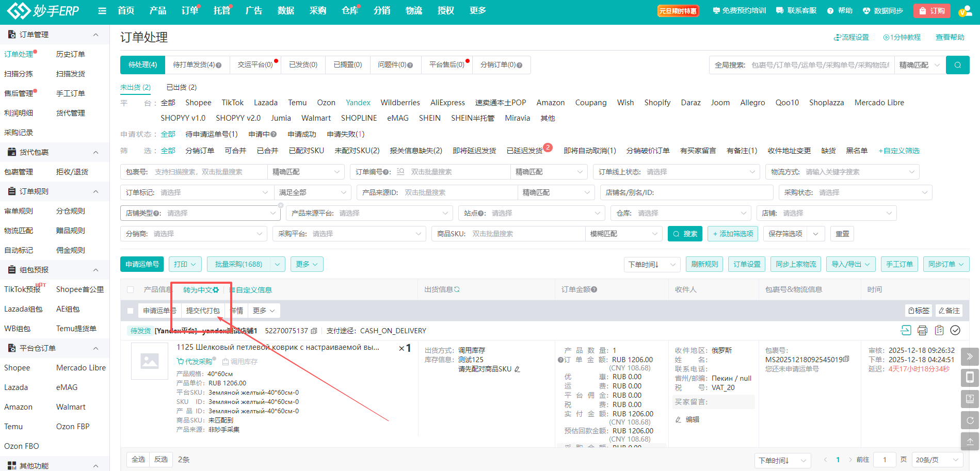The image size is (980, 471).
Task: Click the global search magnifier button
Action: 957,65
